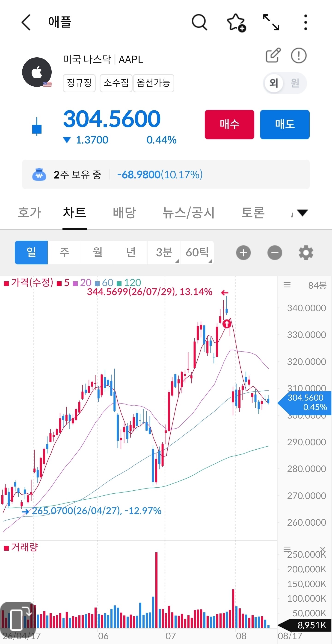Toggle the 외/원 currency switch
Image resolution: width=332 pixels, height=644 pixels.
click(x=285, y=83)
